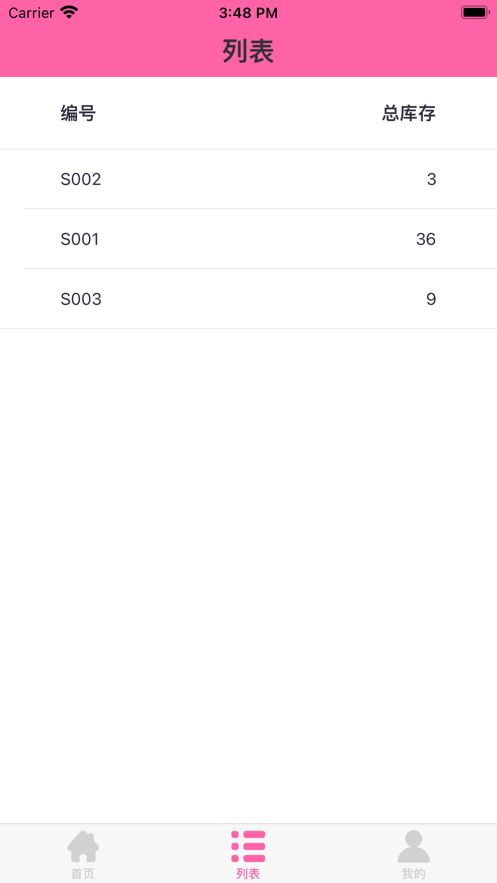Image resolution: width=497 pixels, height=883 pixels.
Task: Tap the list bullets icon
Action: 248,846
